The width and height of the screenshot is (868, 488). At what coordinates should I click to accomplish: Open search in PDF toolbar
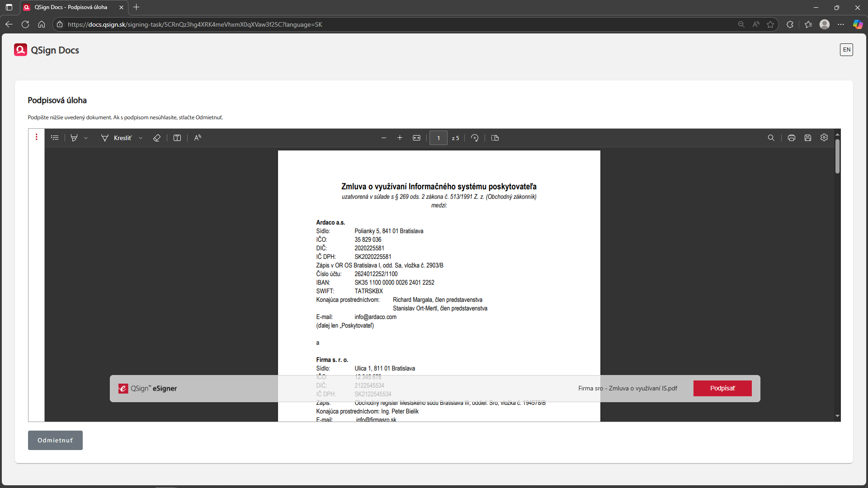point(771,138)
